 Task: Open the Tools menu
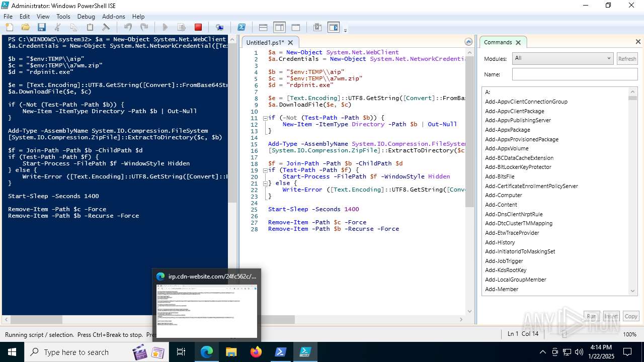(63, 17)
